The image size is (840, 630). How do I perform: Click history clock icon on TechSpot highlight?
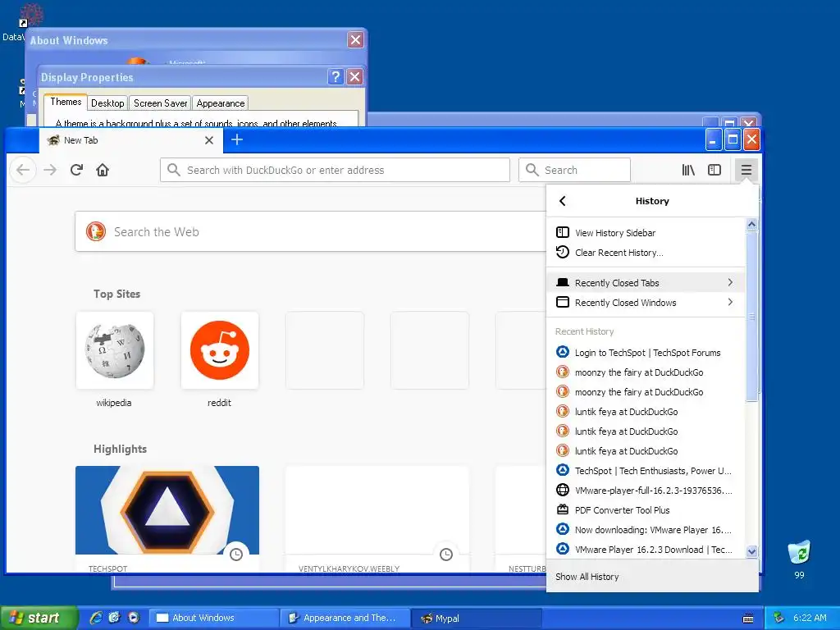click(236, 555)
